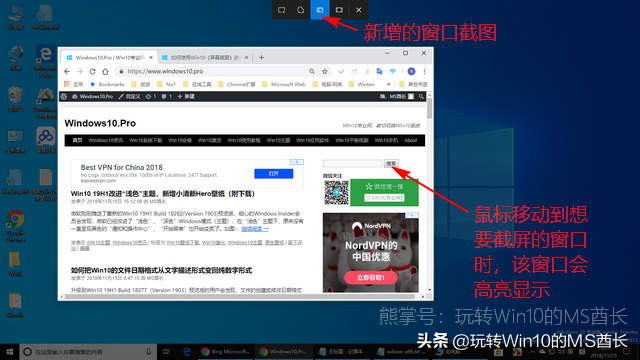Open the Google Chrome desktop shortcut
Screen dimensions: 640x360
(x=16, y=225)
